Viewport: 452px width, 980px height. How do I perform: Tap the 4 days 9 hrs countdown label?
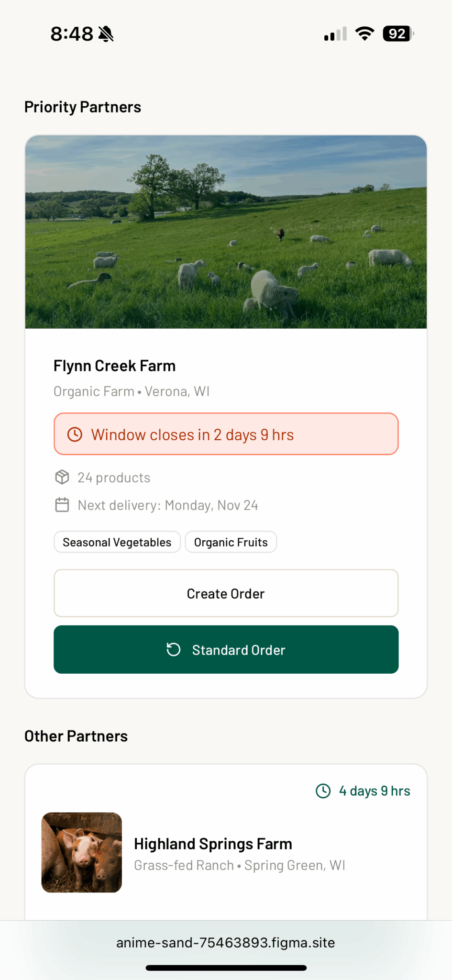pos(375,791)
